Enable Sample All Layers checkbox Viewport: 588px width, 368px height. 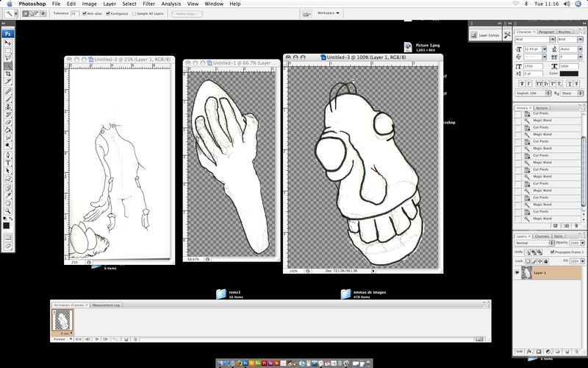[x=134, y=13]
